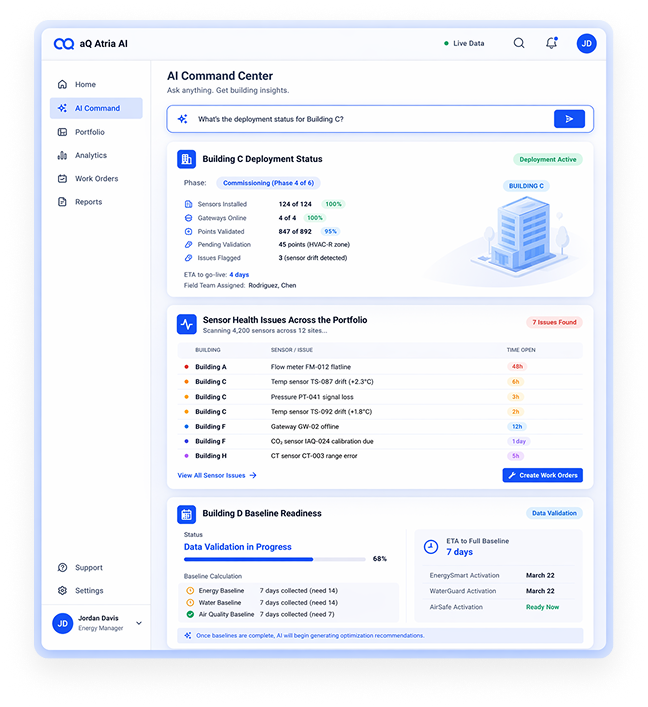Click the Sensors Installed row icon
The image size is (648, 707).
click(x=188, y=204)
